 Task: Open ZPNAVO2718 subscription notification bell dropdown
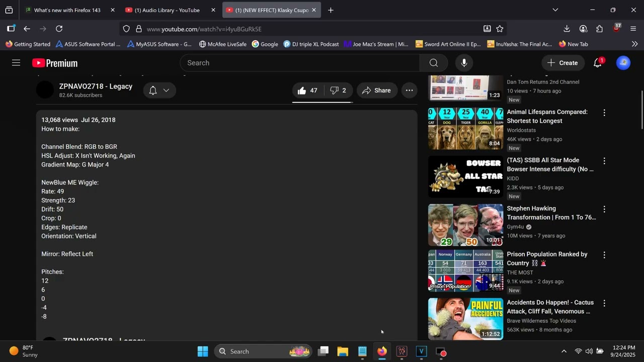point(159,90)
